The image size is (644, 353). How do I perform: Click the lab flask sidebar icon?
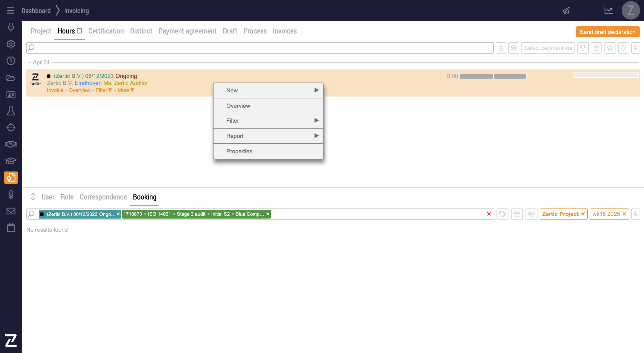click(x=11, y=111)
